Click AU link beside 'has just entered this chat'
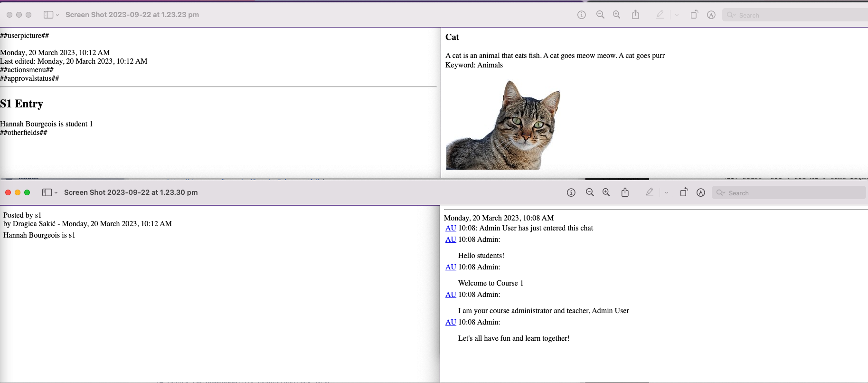Image resolution: width=868 pixels, height=383 pixels. coord(451,228)
